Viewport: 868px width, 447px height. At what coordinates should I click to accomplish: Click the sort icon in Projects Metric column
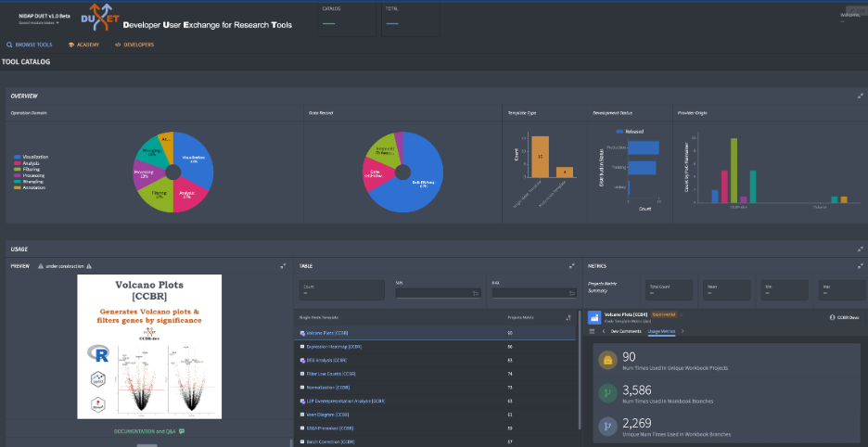pyautogui.click(x=568, y=317)
